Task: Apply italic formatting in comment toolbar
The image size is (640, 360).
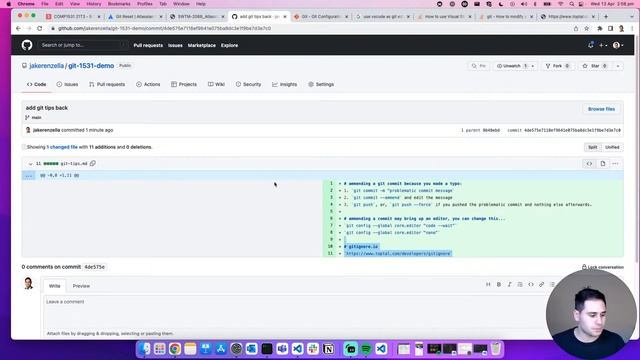Action: click(x=509, y=284)
